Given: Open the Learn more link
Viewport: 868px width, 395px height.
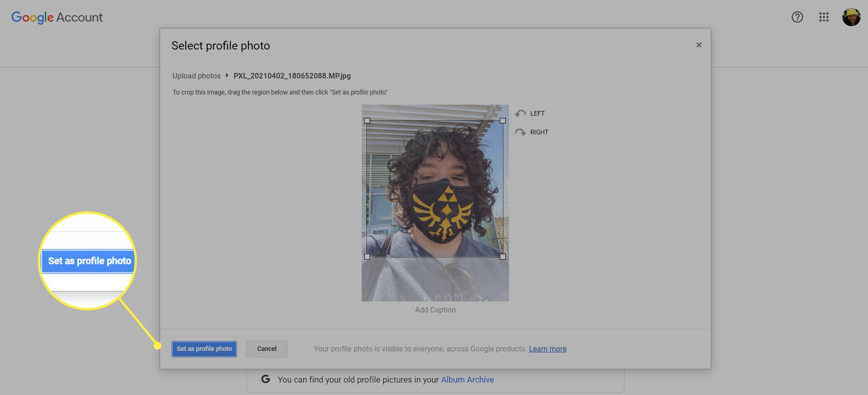Looking at the screenshot, I should [x=547, y=349].
